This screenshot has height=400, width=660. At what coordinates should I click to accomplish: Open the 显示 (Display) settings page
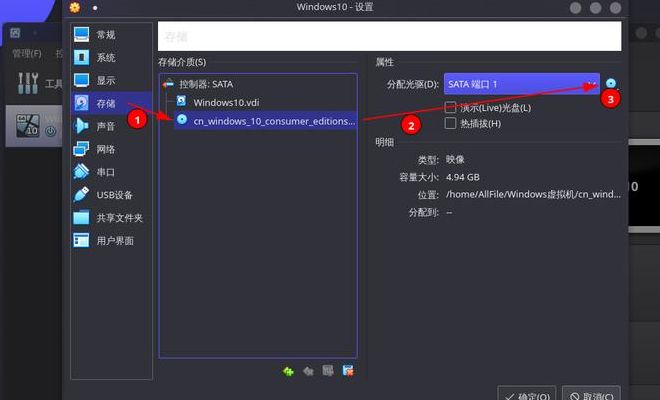[112, 80]
